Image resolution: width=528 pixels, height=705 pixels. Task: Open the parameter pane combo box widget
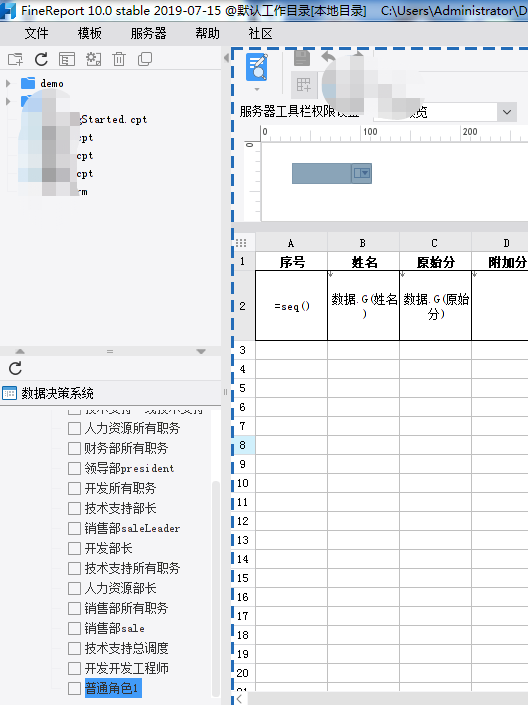click(x=332, y=174)
